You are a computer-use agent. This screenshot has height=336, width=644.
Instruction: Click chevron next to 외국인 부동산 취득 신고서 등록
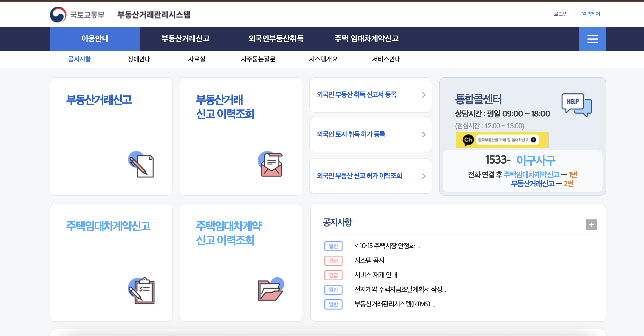[x=424, y=95]
